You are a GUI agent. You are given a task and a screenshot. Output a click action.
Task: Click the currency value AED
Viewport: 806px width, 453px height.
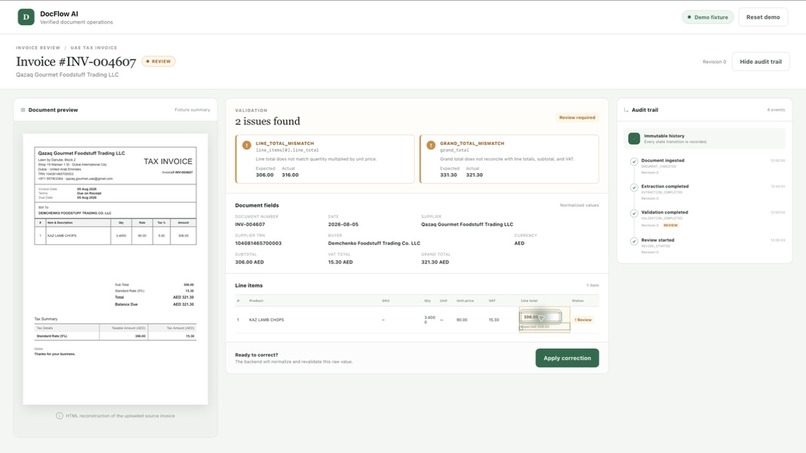519,243
